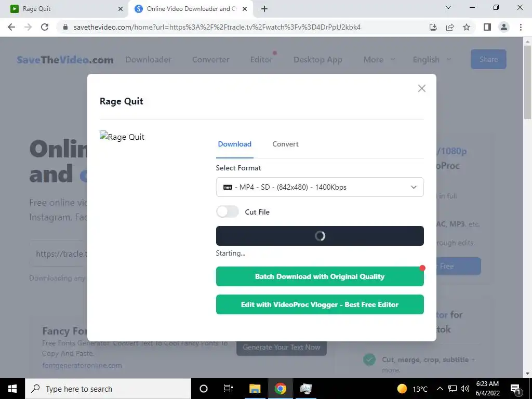Toggle the Cut File switch

[x=228, y=212]
